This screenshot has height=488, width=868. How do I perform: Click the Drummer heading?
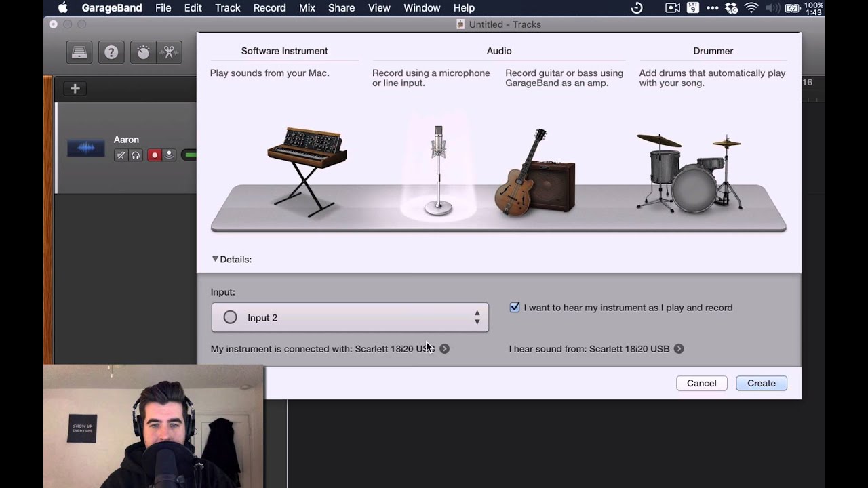tap(713, 51)
